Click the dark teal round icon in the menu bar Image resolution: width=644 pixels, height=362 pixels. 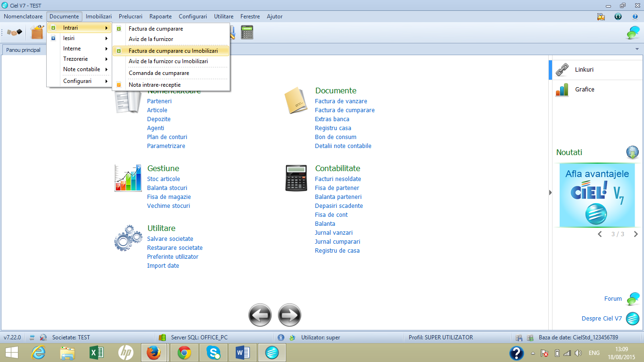(618, 16)
